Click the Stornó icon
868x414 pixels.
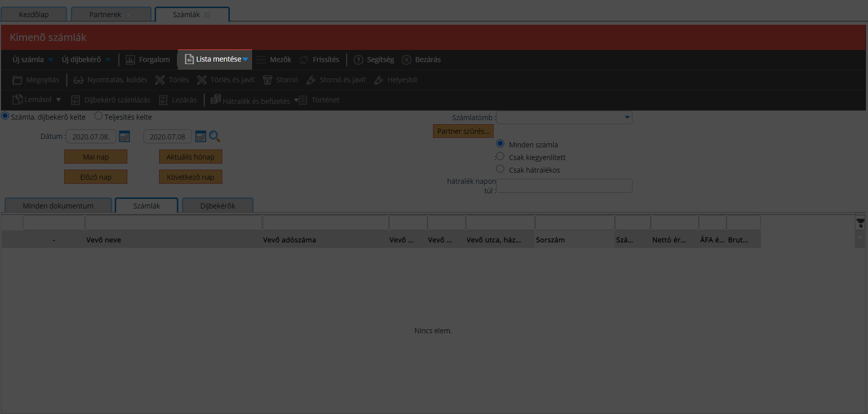pyautogui.click(x=268, y=80)
